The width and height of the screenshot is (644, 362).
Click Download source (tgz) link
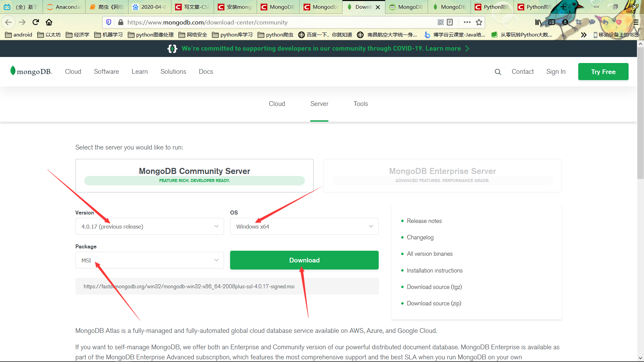[x=434, y=287]
